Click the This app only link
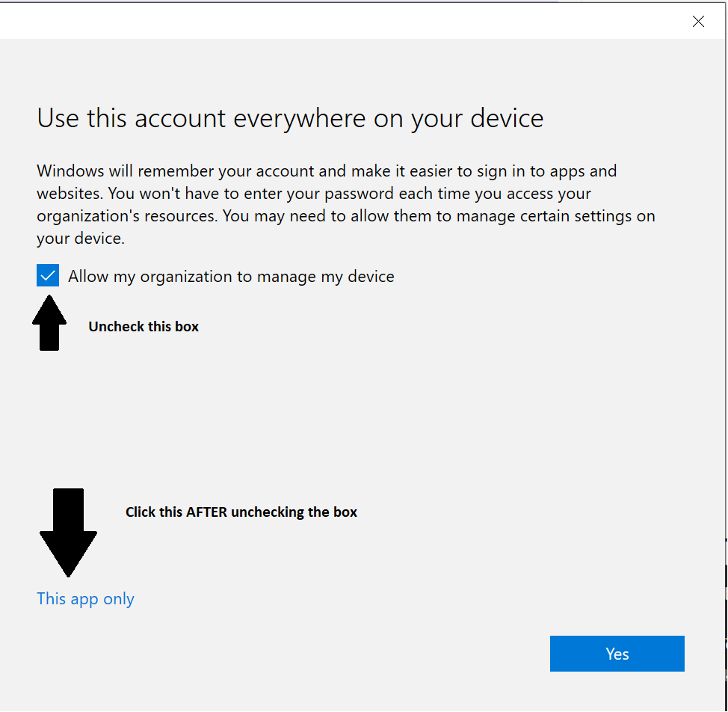The width and height of the screenshot is (728, 712). [85, 599]
